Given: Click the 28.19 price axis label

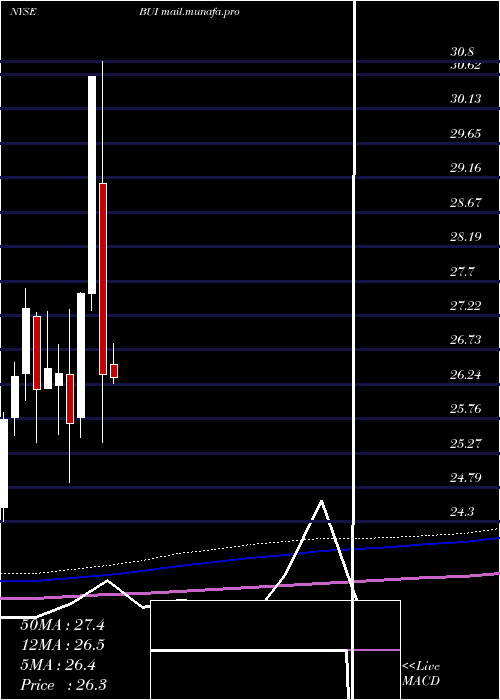Looking at the screenshot, I should (466, 237).
